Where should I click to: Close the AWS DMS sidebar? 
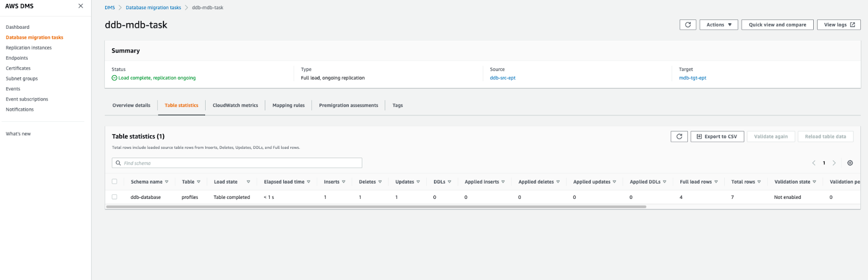tap(81, 6)
